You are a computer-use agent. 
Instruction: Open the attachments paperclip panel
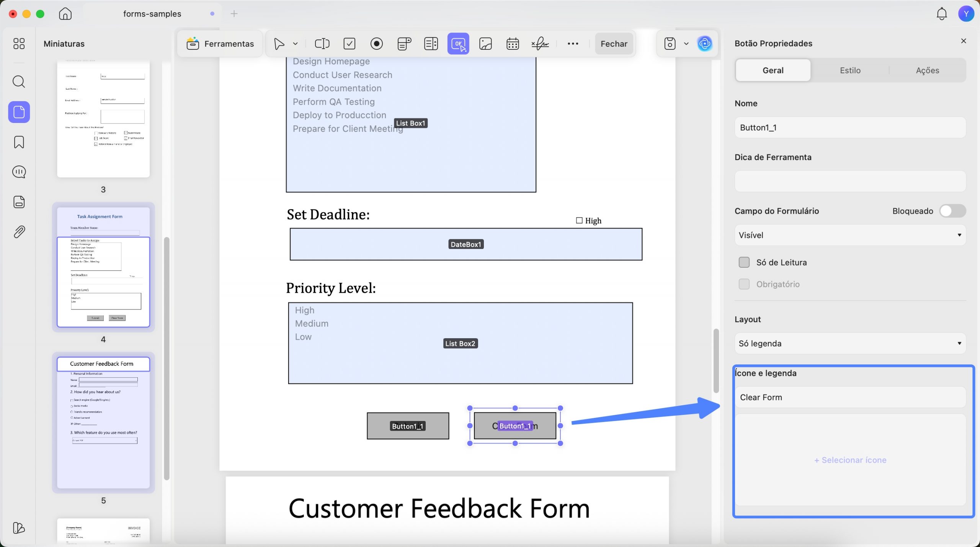(x=19, y=232)
